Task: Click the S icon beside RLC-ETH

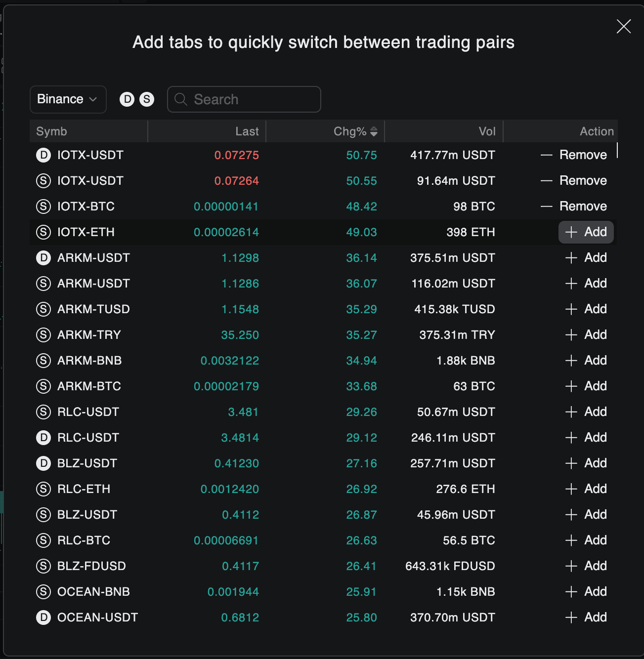Action: point(43,489)
